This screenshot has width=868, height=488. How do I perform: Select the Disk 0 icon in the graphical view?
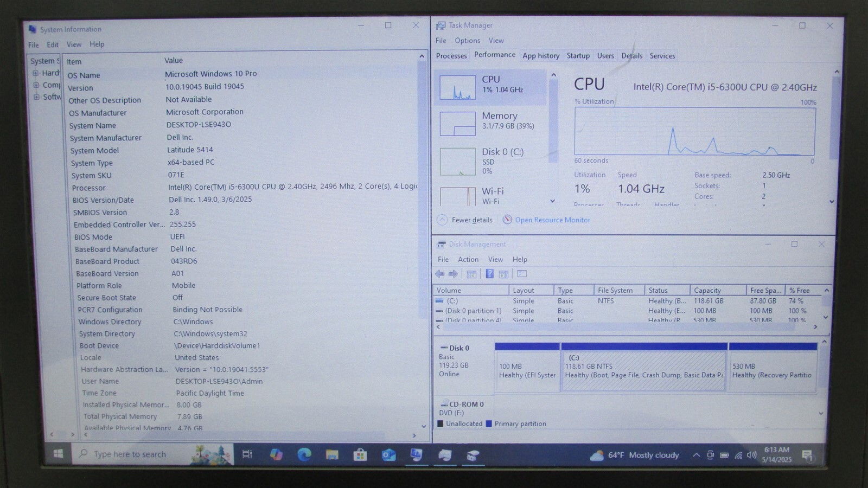click(x=444, y=348)
